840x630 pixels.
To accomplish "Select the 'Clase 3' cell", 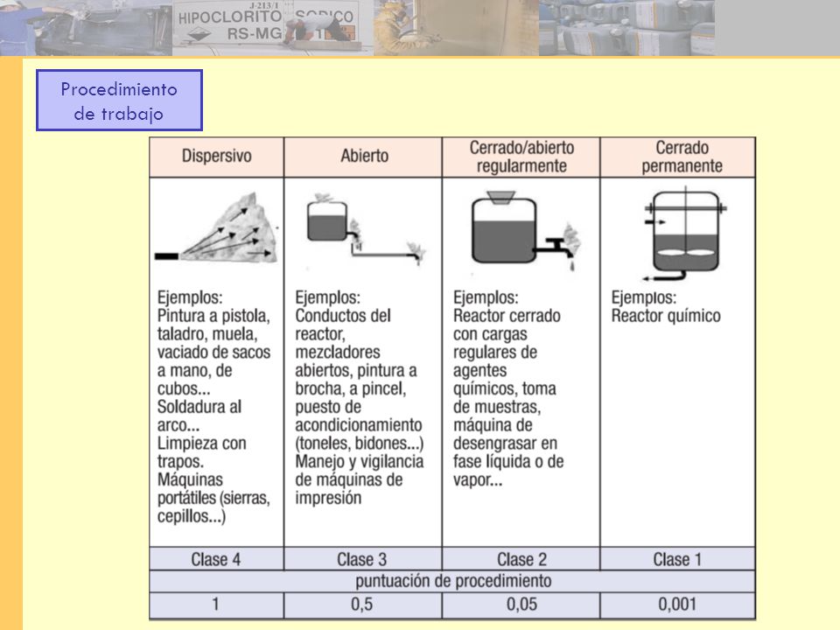I will 362,559.
